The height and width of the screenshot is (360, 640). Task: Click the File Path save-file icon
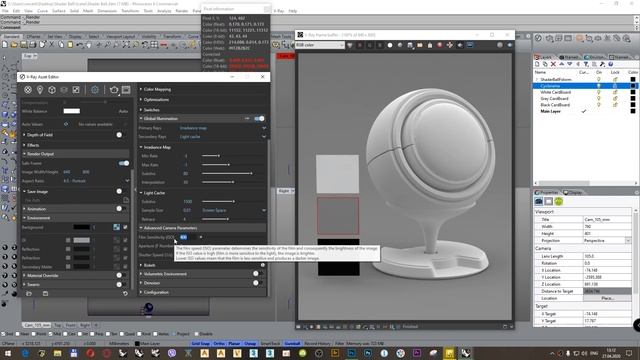(x=126, y=200)
